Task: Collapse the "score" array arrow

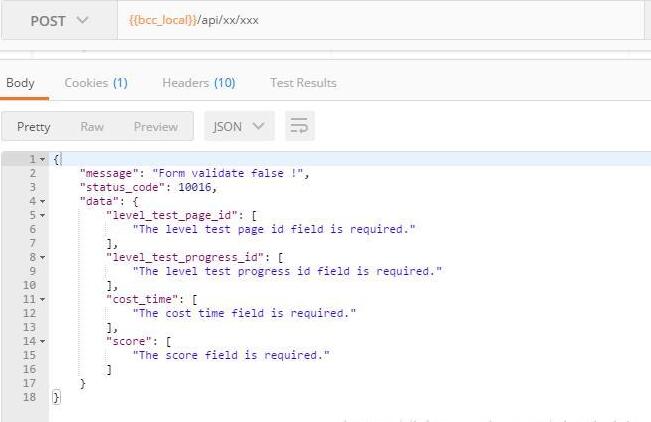Action: 42,341
